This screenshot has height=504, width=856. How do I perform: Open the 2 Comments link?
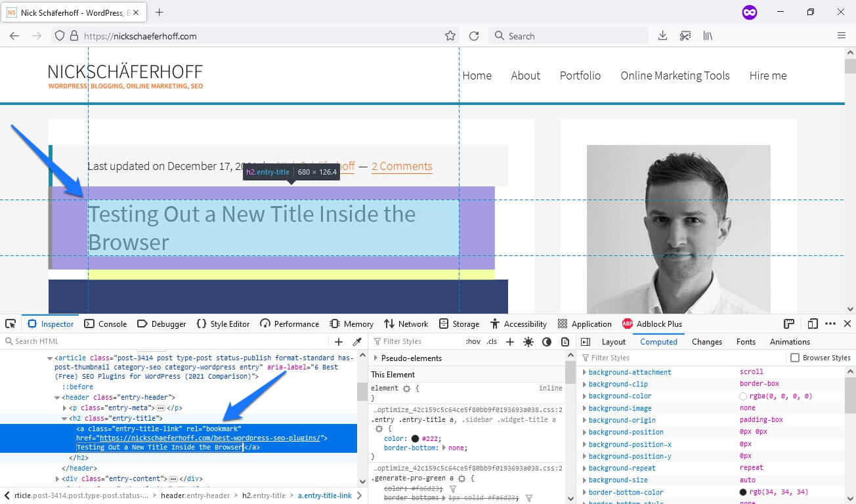[402, 167]
